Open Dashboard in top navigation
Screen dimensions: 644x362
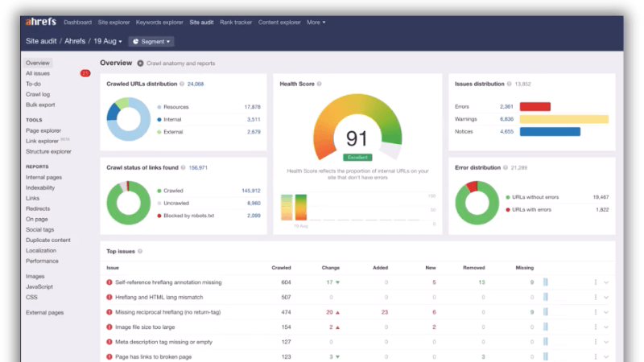pos(77,23)
